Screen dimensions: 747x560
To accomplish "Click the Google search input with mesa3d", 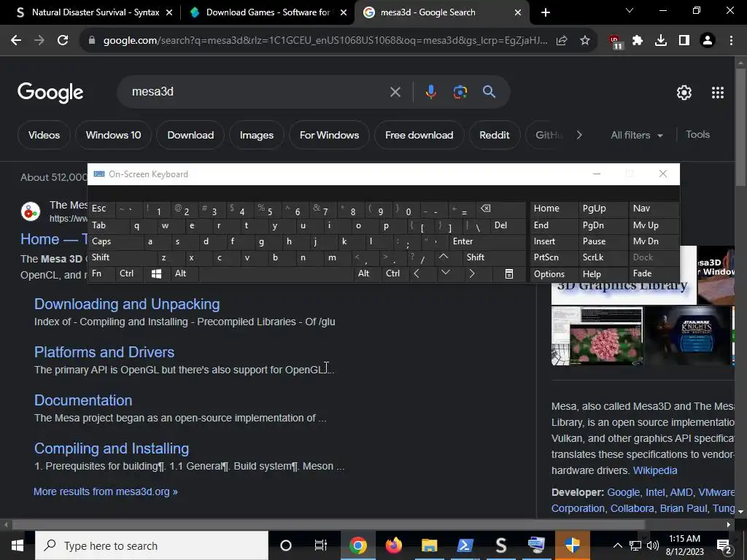I will tap(258, 92).
